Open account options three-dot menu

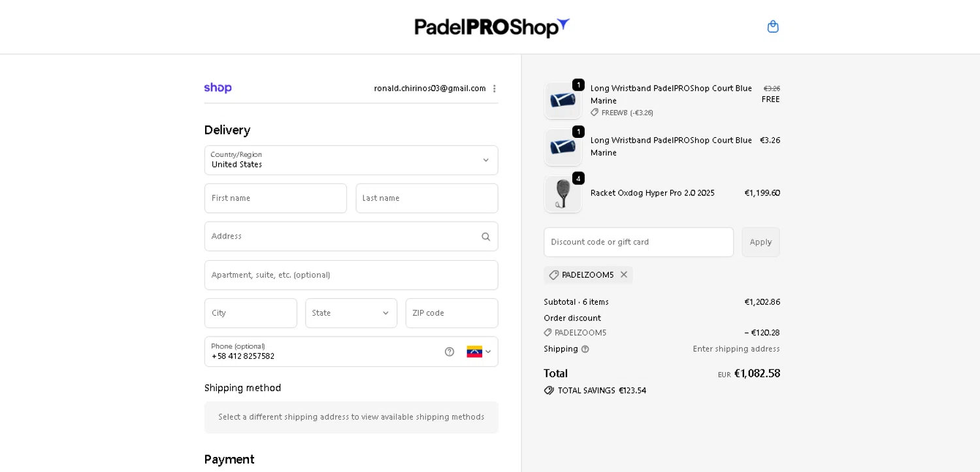click(x=494, y=88)
